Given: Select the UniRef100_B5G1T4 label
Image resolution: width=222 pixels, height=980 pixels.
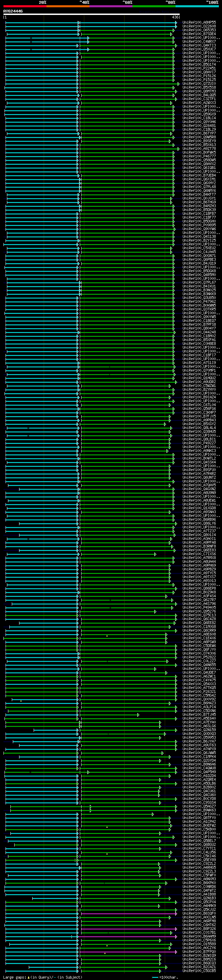Looking at the screenshot, I should (x=199, y=64).
